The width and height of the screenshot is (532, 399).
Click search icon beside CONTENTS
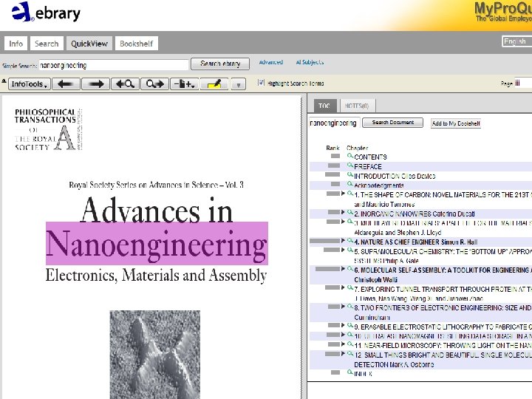tap(350, 156)
